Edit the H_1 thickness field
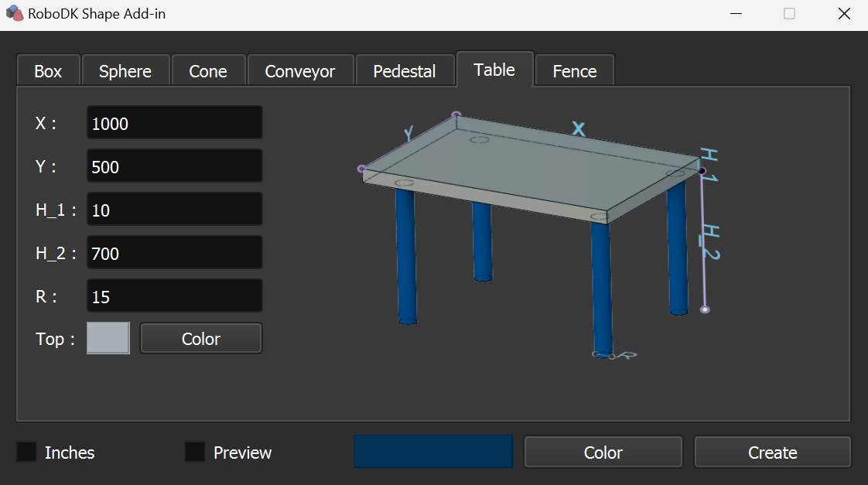 click(174, 210)
